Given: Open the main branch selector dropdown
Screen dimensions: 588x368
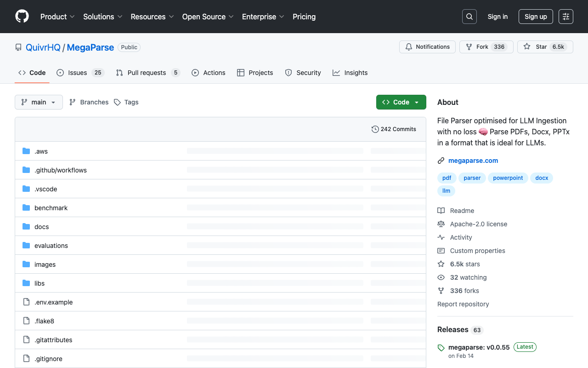Looking at the screenshot, I should click(x=39, y=102).
